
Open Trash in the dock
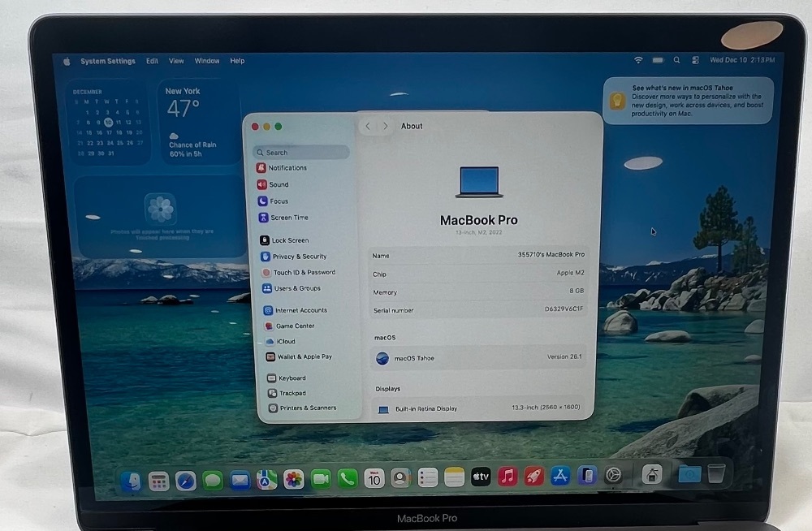pyautogui.click(x=715, y=474)
